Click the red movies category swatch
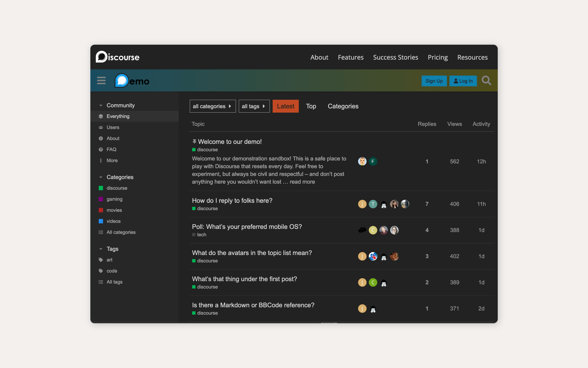Screen dimensions: 588x368 point(101,210)
